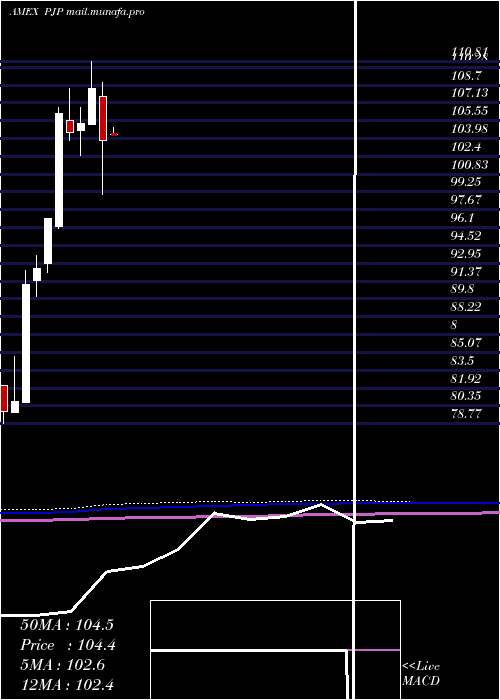
Task: Click the 85.07 price level label
Action: tap(466, 343)
